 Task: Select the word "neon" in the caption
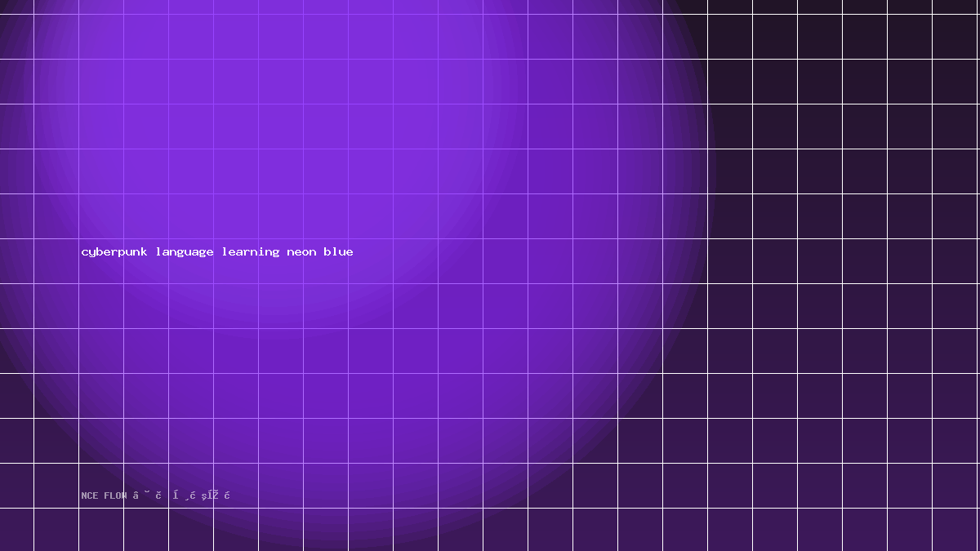[301, 252]
